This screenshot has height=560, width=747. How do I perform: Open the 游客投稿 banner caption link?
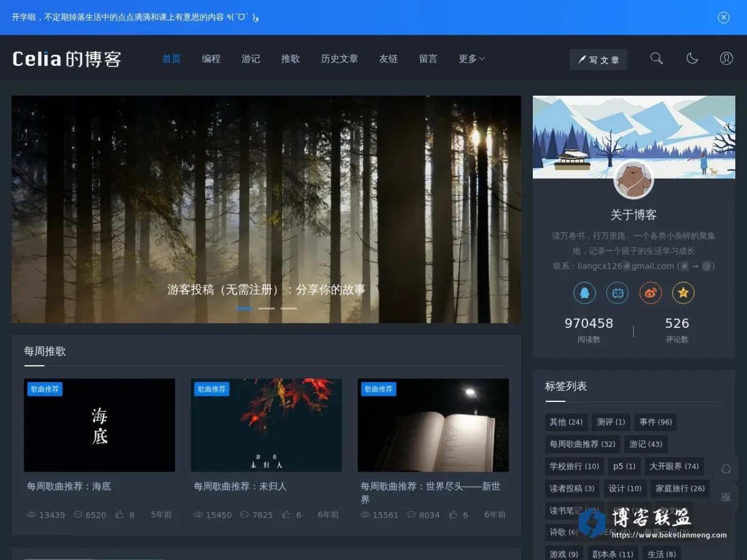[266, 289]
